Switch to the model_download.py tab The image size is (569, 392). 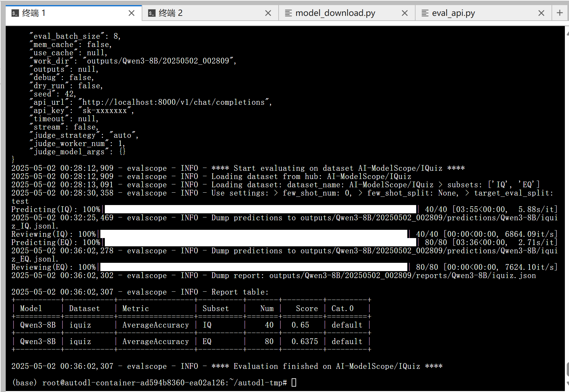click(x=335, y=13)
